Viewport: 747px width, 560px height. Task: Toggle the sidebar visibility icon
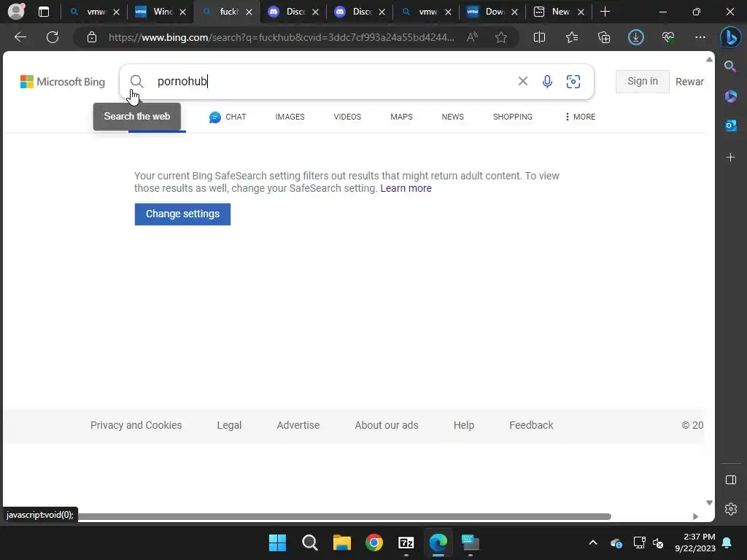point(731,480)
